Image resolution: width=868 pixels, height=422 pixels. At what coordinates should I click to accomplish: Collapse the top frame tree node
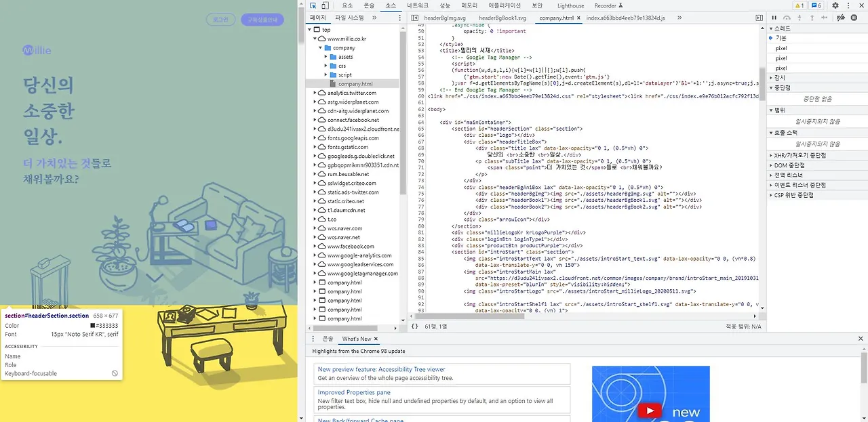[x=311, y=30]
